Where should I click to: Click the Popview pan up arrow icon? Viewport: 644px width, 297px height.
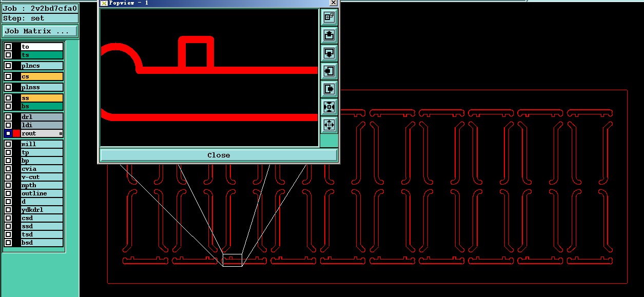(x=329, y=35)
